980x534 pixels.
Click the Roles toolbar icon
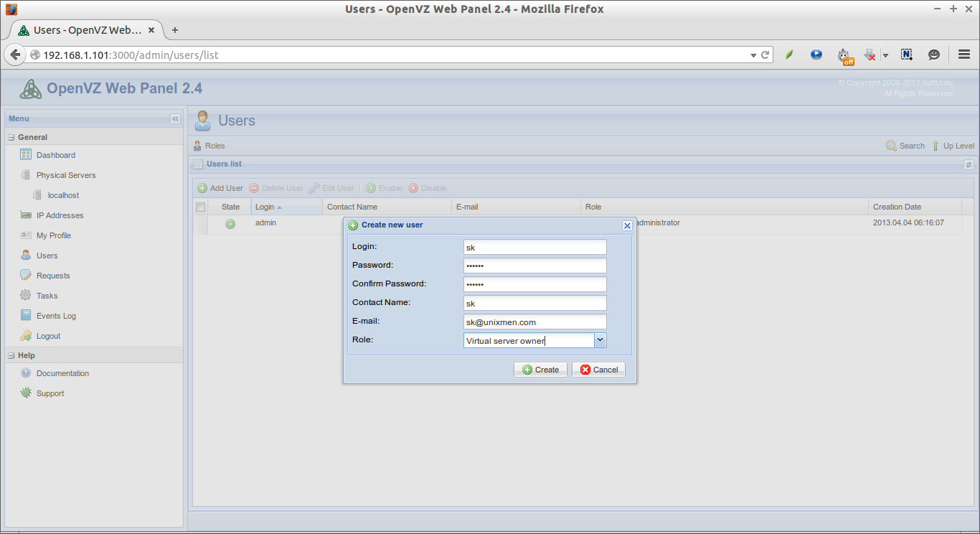point(198,146)
